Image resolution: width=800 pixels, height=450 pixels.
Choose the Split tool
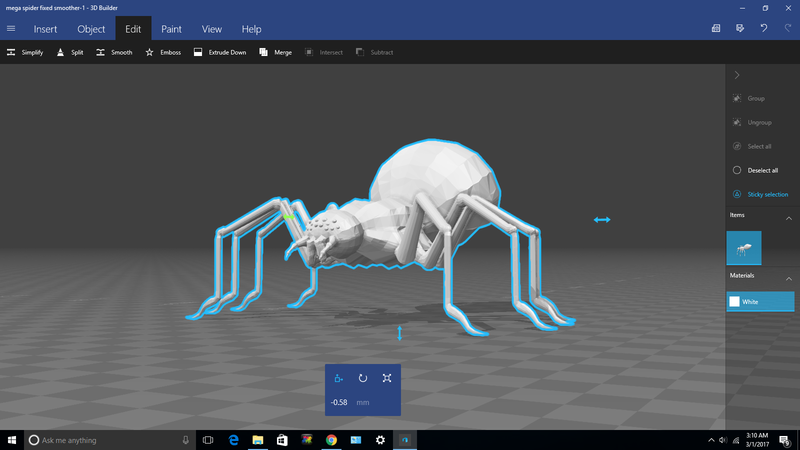[x=70, y=52]
